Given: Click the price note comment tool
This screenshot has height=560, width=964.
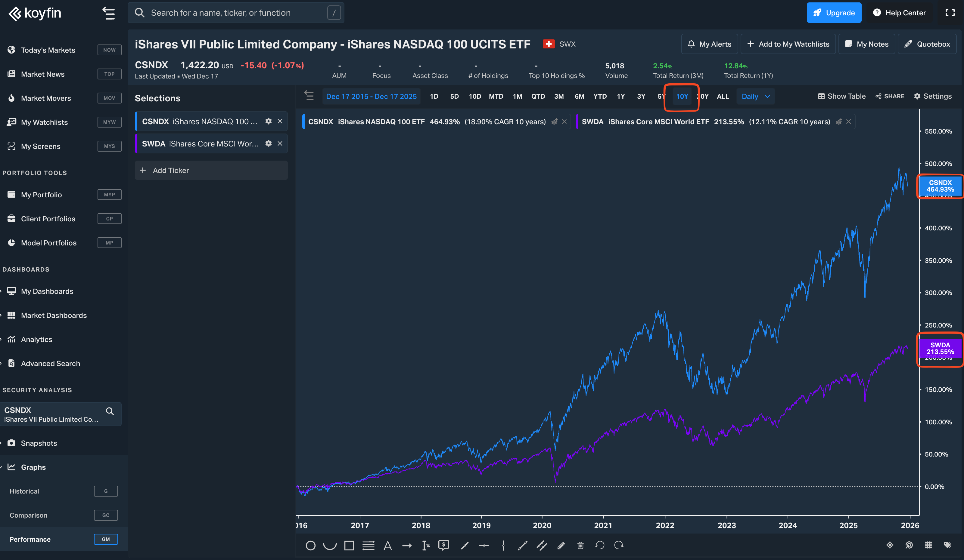Looking at the screenshot, I should [444, 546].
